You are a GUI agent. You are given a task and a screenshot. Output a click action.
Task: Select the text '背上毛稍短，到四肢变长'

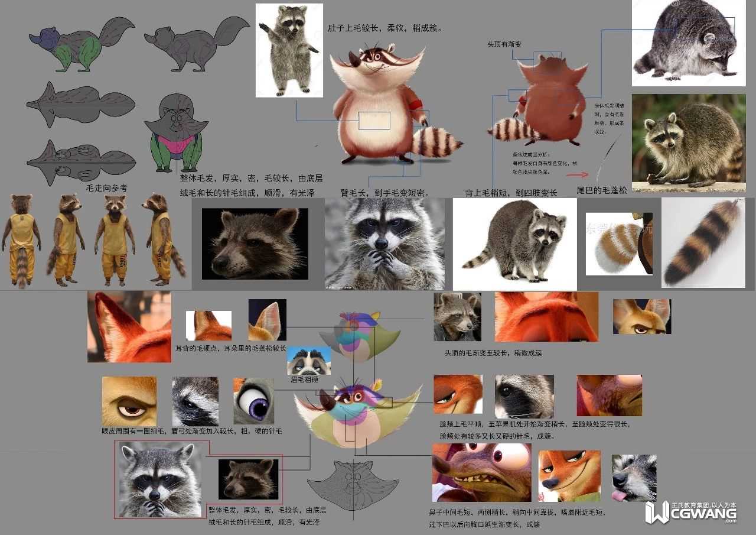(511, 193)
